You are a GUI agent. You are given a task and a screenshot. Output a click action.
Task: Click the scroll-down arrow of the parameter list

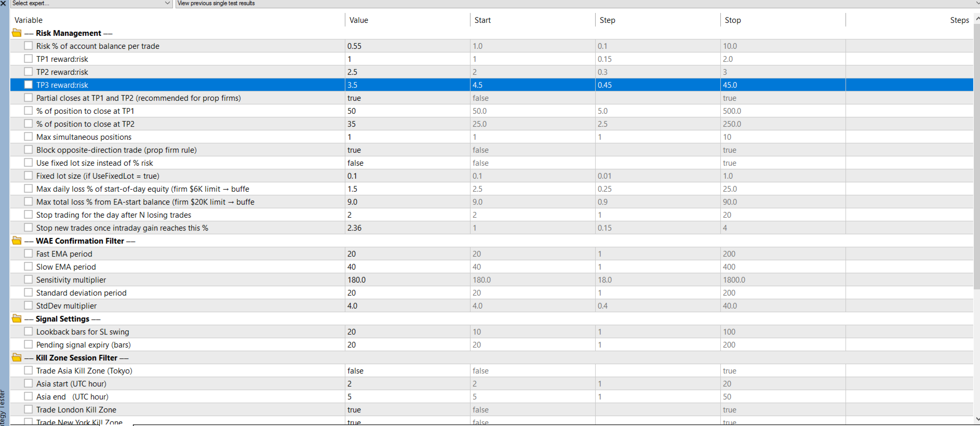click(976, 419)
